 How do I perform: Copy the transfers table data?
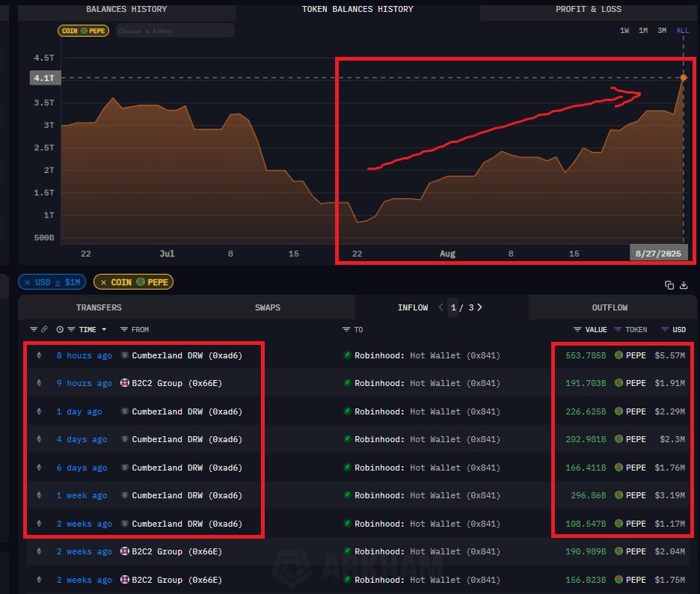coord(669,285)
